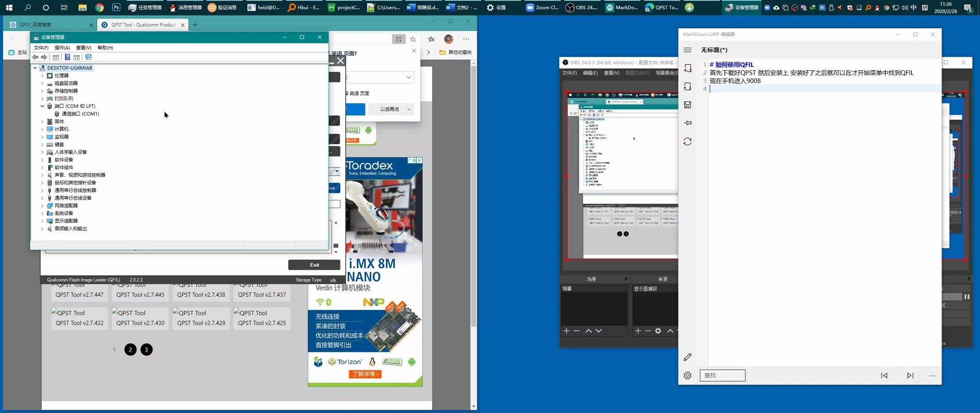
Task: Click the save disk icon in MarkDown sidebar
Action: tap(687, 105)
